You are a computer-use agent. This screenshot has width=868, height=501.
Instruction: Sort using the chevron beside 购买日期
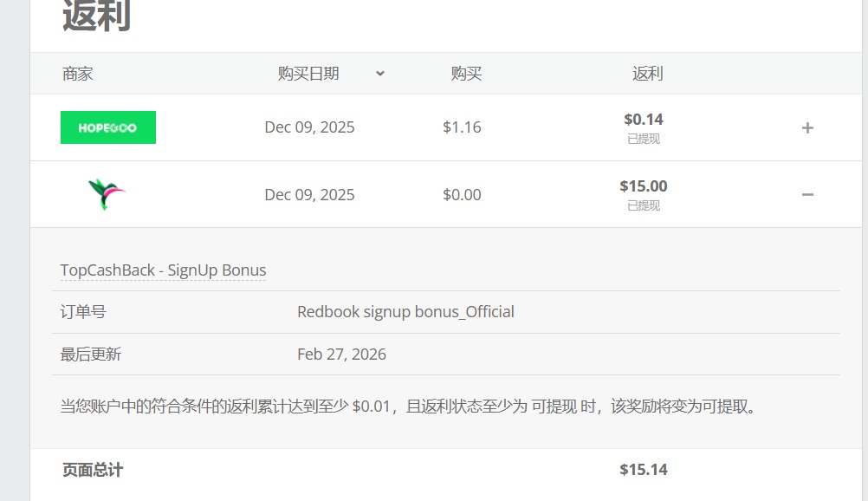coord(380,74)
